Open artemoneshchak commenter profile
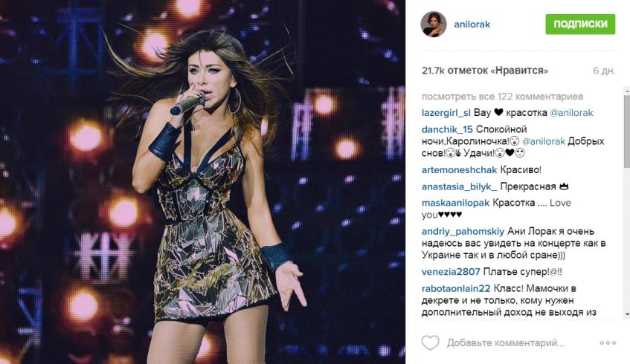The width and height of the screenshot is (630, 364). 459,170
